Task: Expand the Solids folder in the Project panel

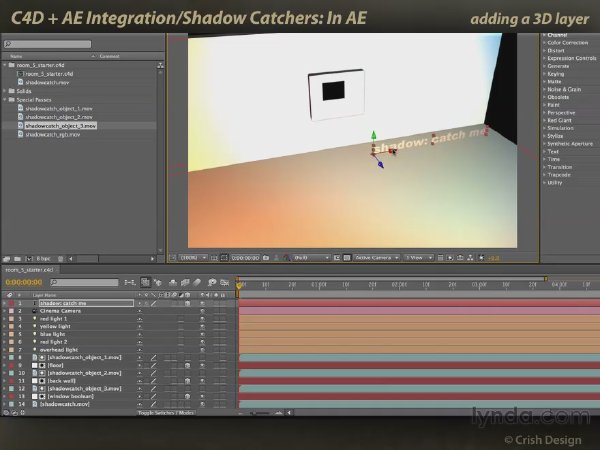Action: point(5,91)
